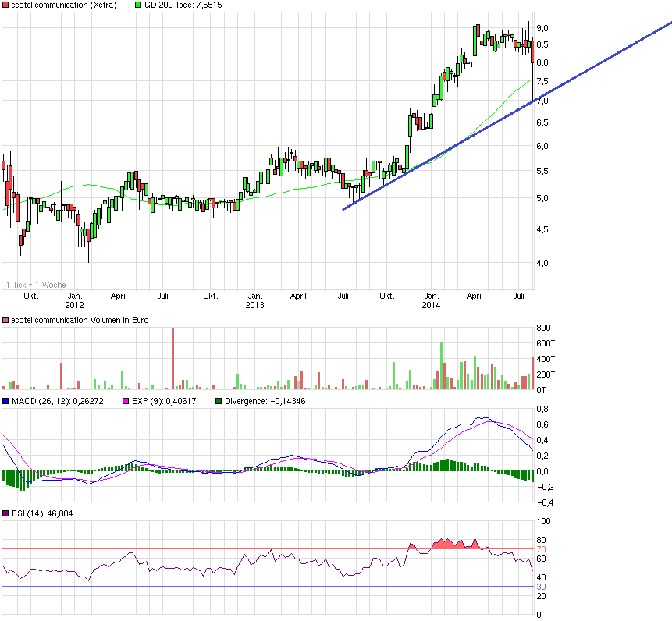Click the green GD 200 Tage legend swatch
The height and width of the screenshot is (621, 672).
click(139, 5)
